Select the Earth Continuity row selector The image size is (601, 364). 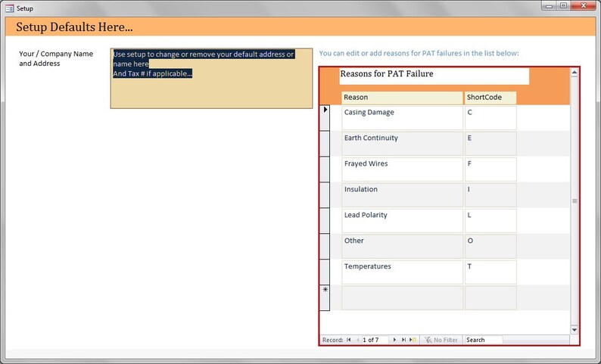[324, 144]
